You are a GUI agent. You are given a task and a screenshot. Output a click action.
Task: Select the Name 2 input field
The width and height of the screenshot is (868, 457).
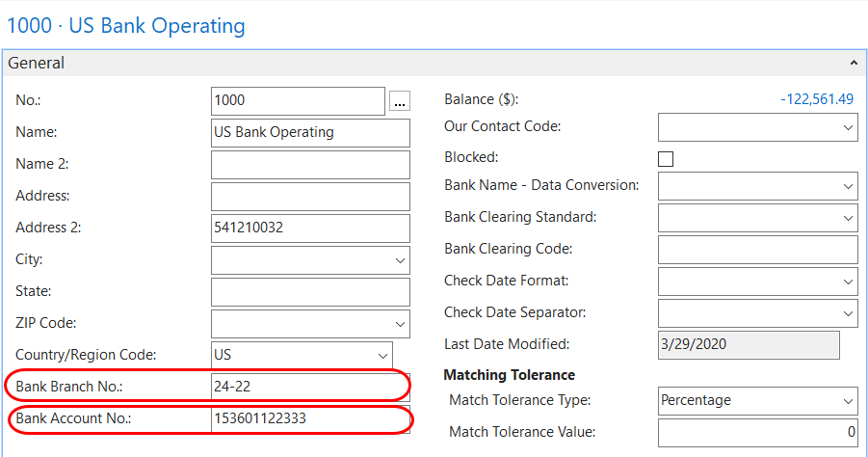click(309, 165)
